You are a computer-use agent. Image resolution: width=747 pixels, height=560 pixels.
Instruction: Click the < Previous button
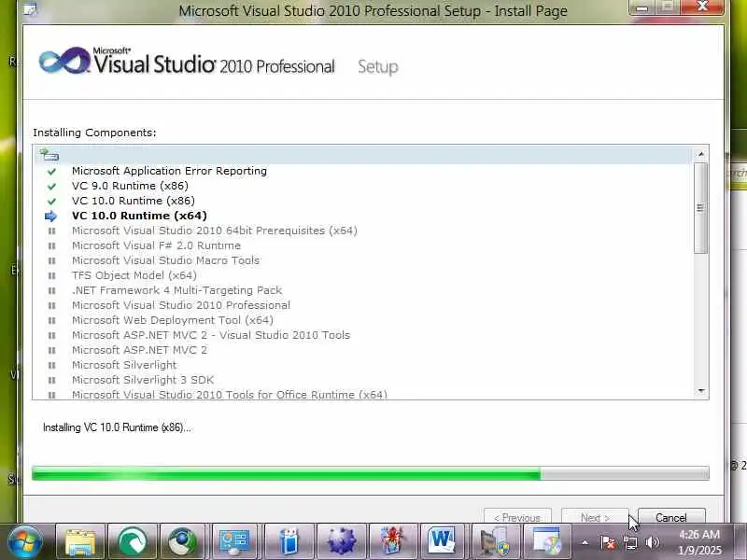(517, 517)
